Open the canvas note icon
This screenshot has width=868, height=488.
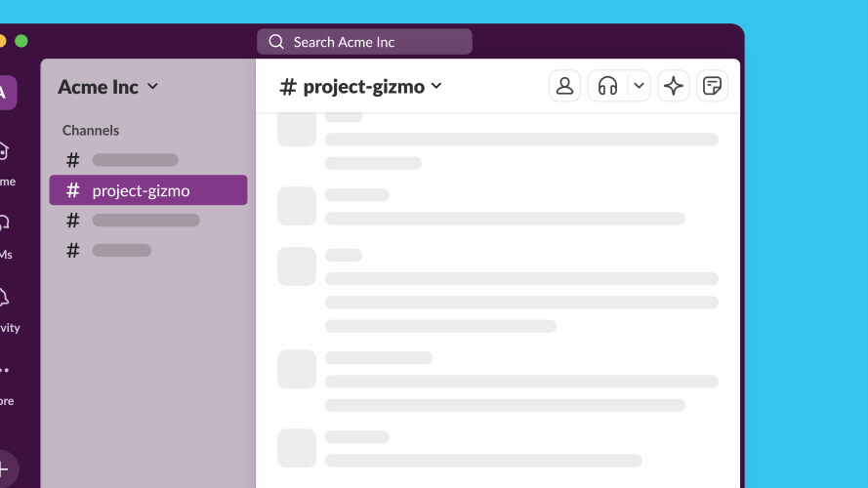[712, 86]
